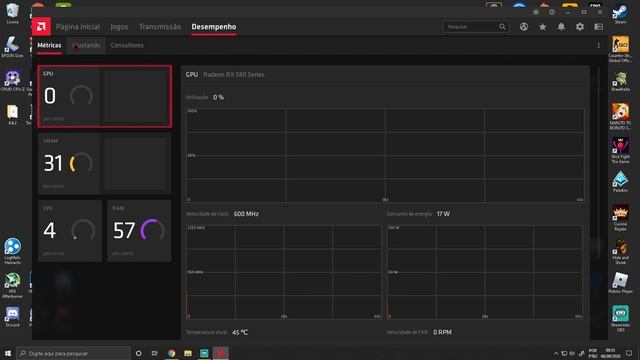The image size is (640, 360).
Task: Open the taskbar clock and date
Action: click(610, 353)
